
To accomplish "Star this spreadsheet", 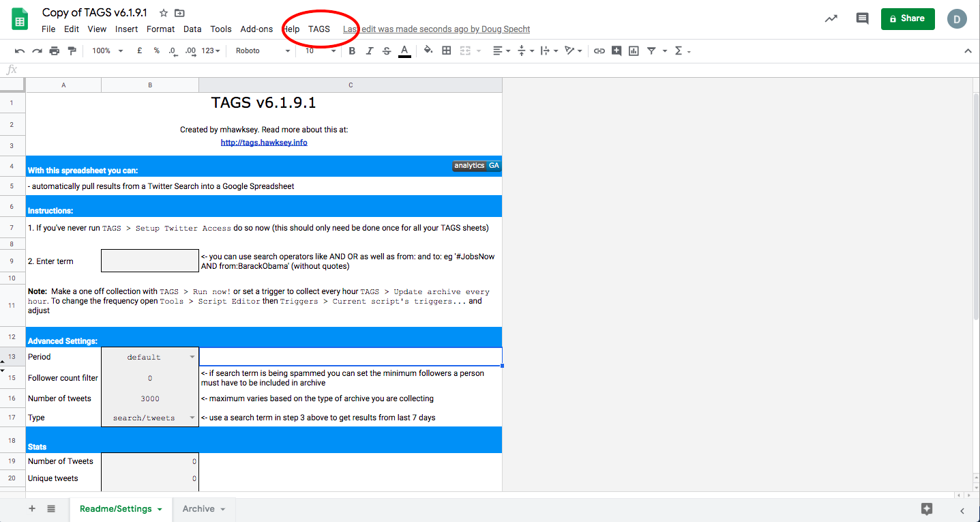I will click(164, 13).
